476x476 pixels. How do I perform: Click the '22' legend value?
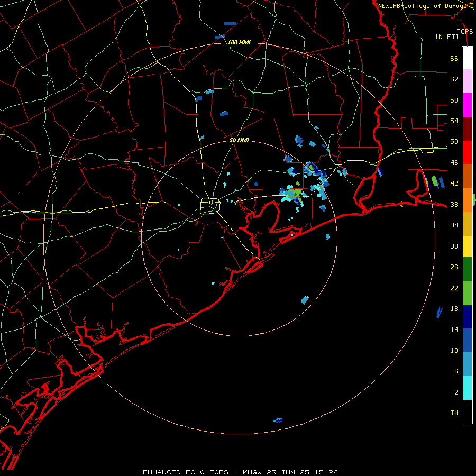454,288
